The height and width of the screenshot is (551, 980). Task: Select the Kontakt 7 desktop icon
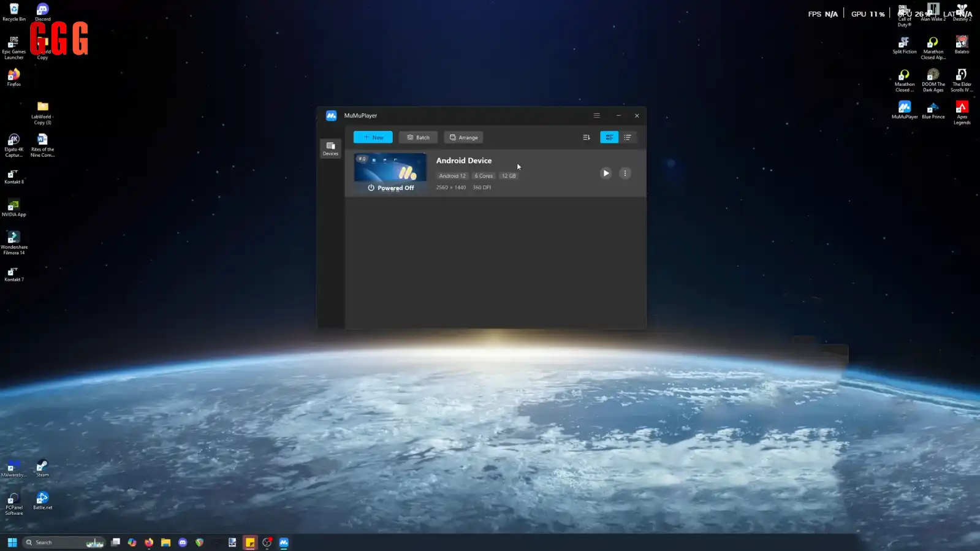[14, 274]
